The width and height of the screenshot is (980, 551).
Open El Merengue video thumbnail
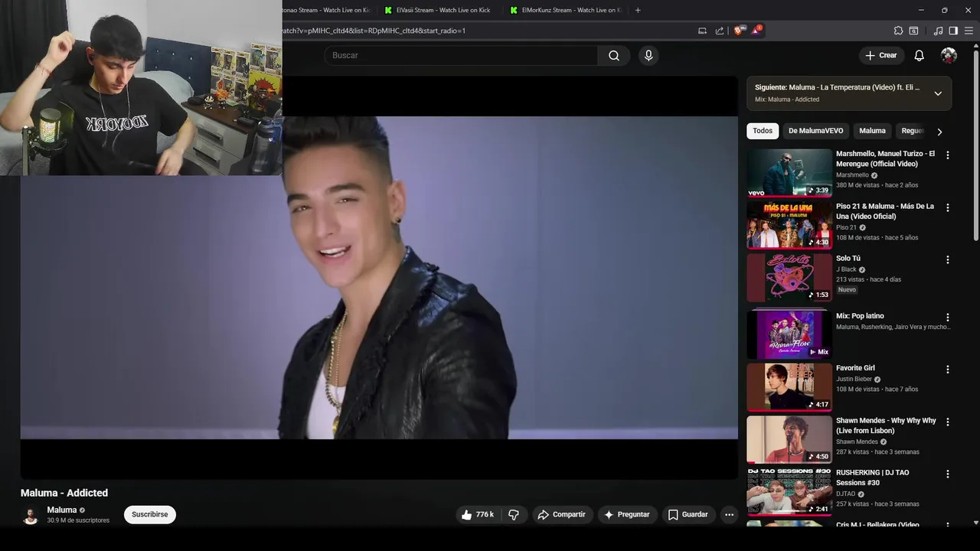789,172
